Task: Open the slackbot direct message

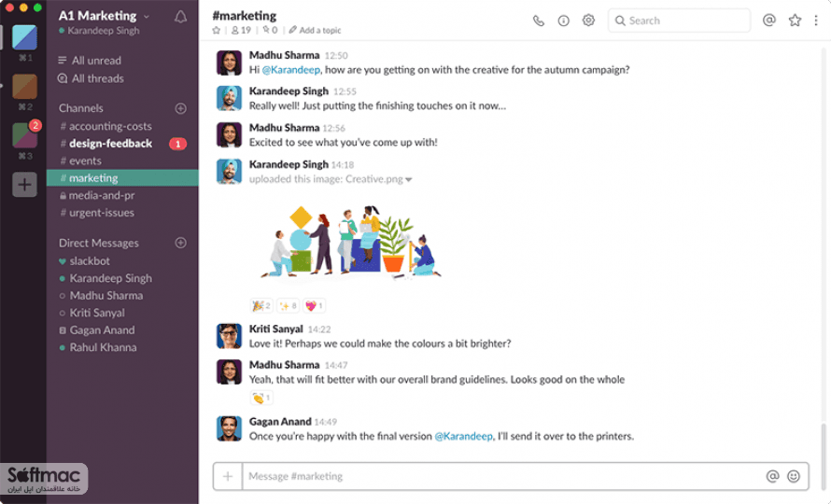Action: (122, 260)
